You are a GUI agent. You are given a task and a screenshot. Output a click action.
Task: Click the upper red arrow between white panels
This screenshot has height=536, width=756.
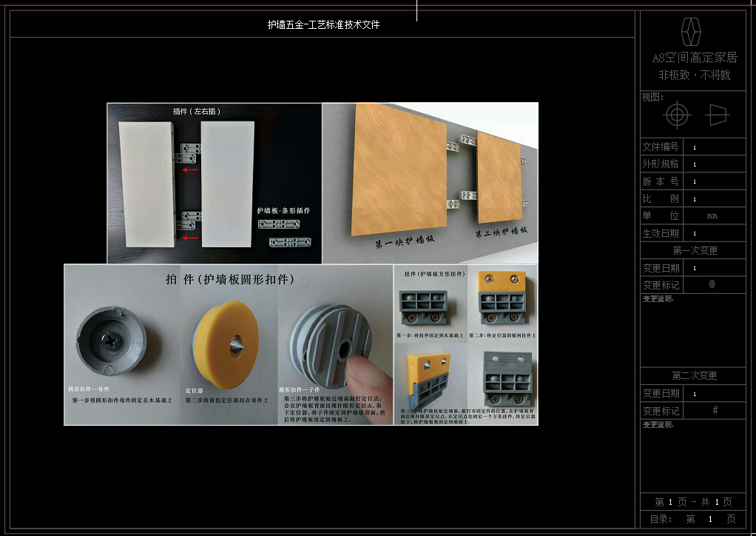click(191, 170)
